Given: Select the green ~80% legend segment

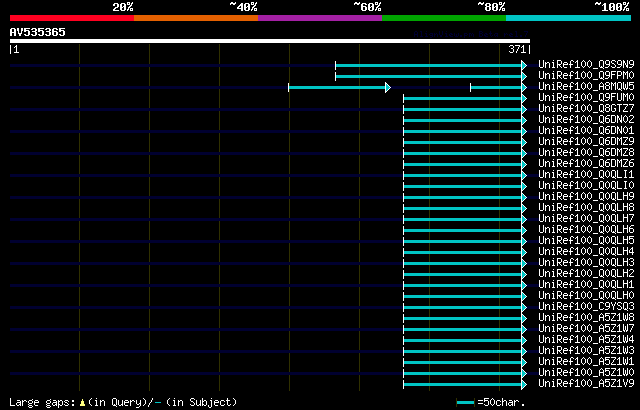Looking at the screenshot, I should [x=444, y=18].
